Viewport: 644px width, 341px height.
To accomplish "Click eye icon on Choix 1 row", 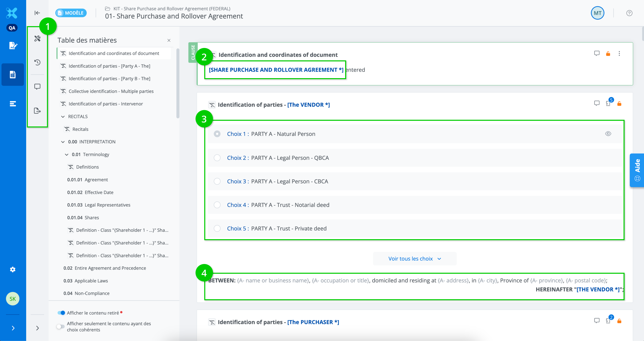I will [x=608, y=134].
